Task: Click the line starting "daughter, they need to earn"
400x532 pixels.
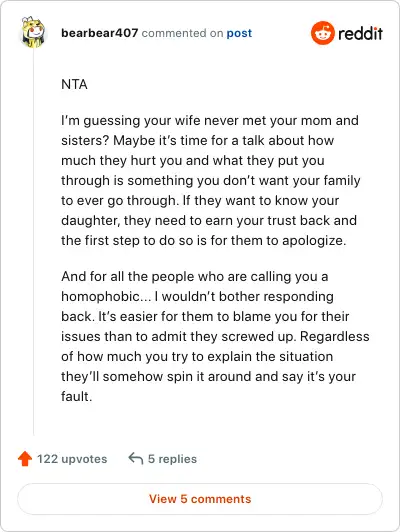Action: click(x=209, y=221)
